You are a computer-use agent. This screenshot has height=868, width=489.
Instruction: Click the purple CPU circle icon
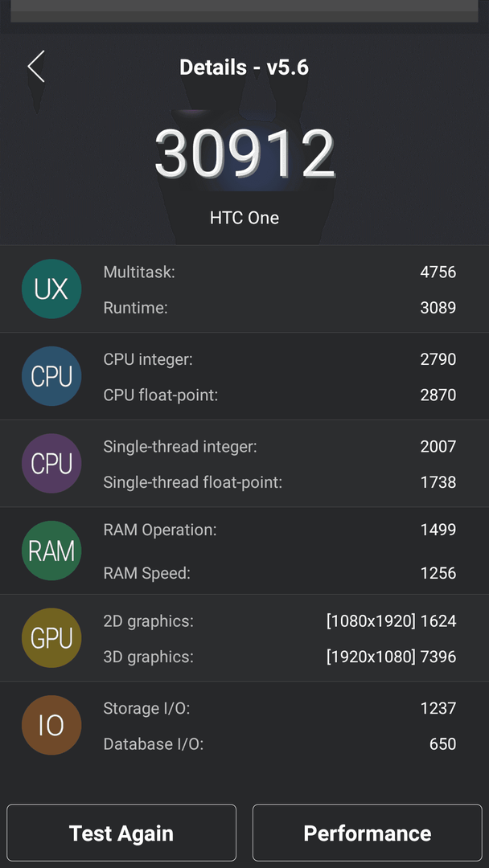pos(51,464)
